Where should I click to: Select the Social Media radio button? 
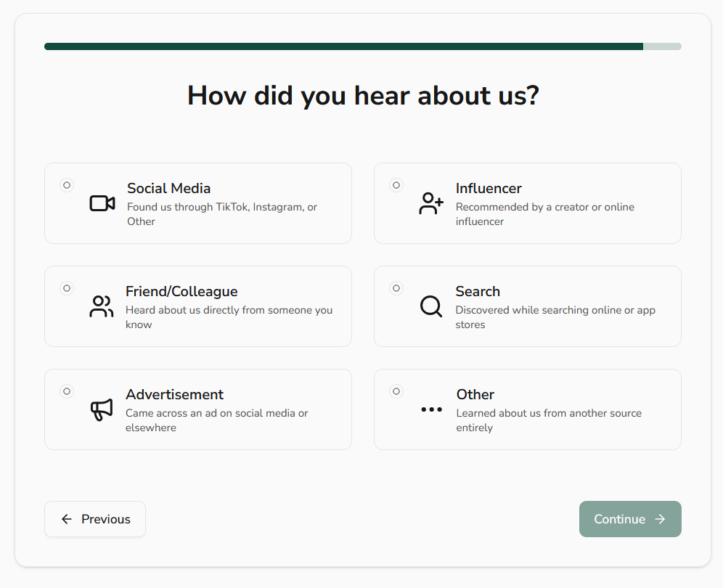tap(67, 185)
